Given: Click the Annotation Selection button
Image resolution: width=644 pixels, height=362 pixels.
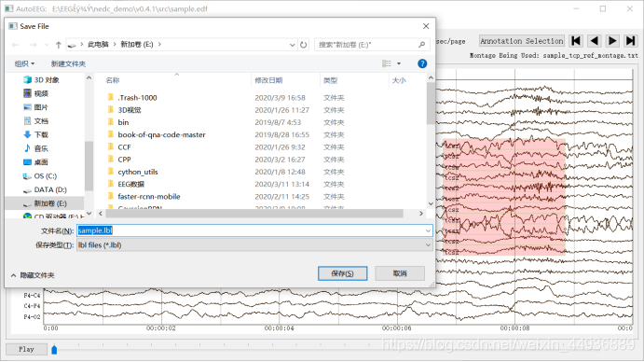Looking at the screenshot, I should [522, 41].
